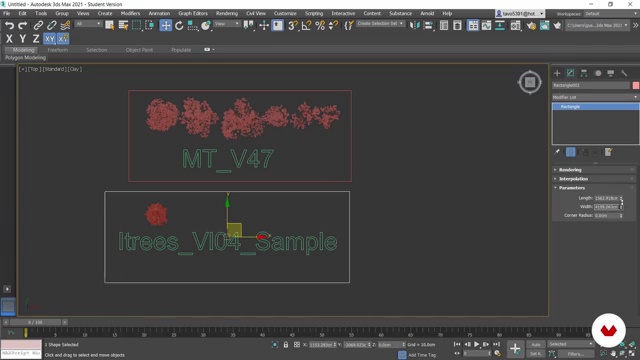Click the Select and Manipulate icon
Viewport: 640px width, 360px height.
(x=264, y=25)
